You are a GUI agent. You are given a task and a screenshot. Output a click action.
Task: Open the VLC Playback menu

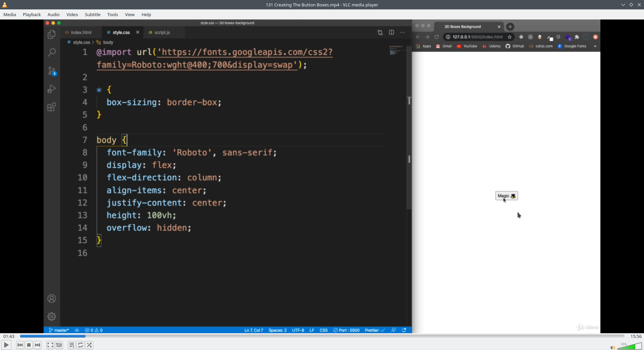pos(32,14)
